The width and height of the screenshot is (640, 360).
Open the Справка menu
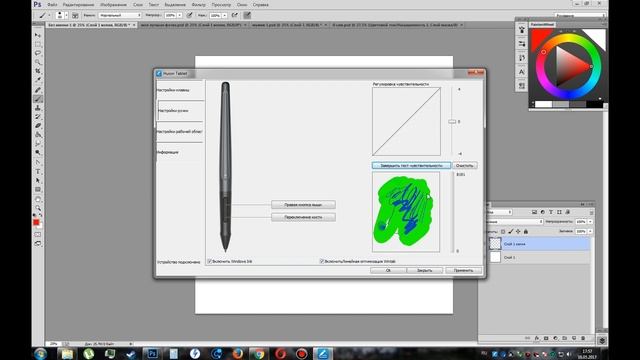coord(260,5)
